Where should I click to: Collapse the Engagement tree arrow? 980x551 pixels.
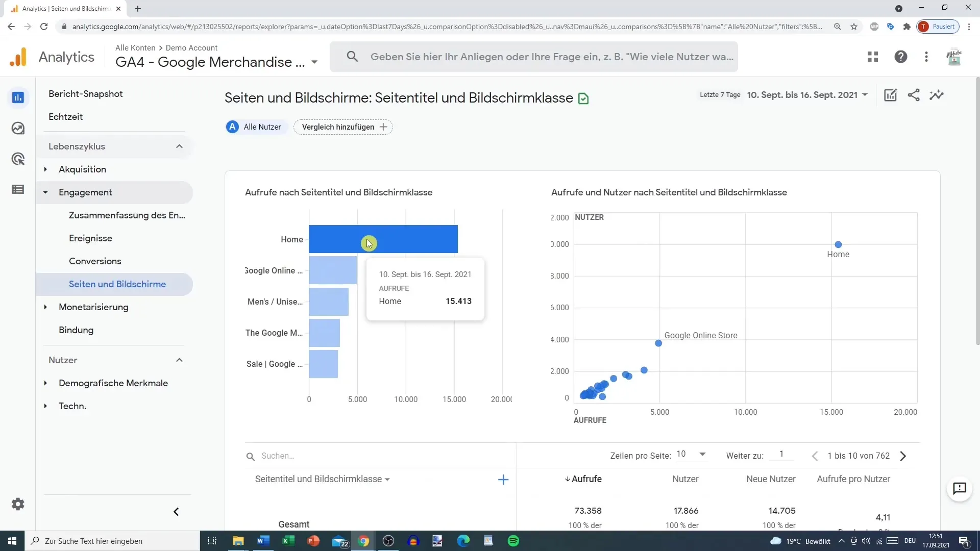tap(45, 192)
